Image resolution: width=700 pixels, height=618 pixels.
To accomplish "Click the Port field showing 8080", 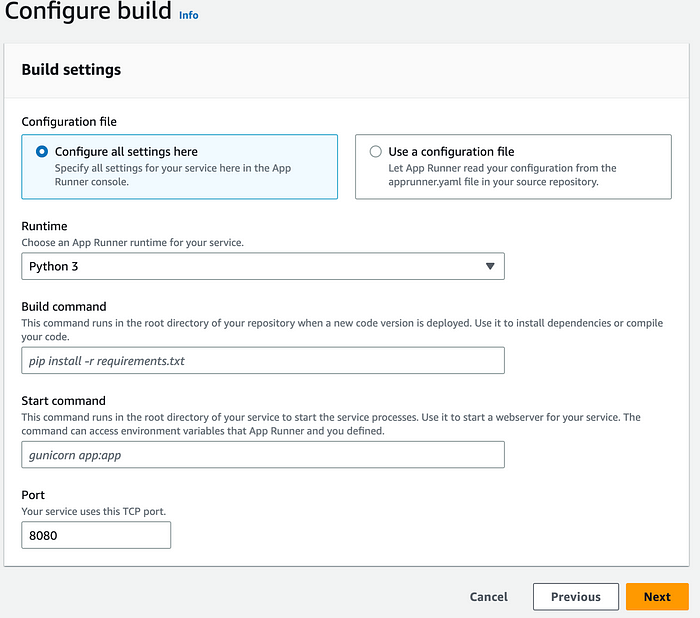I will point(96,535).
